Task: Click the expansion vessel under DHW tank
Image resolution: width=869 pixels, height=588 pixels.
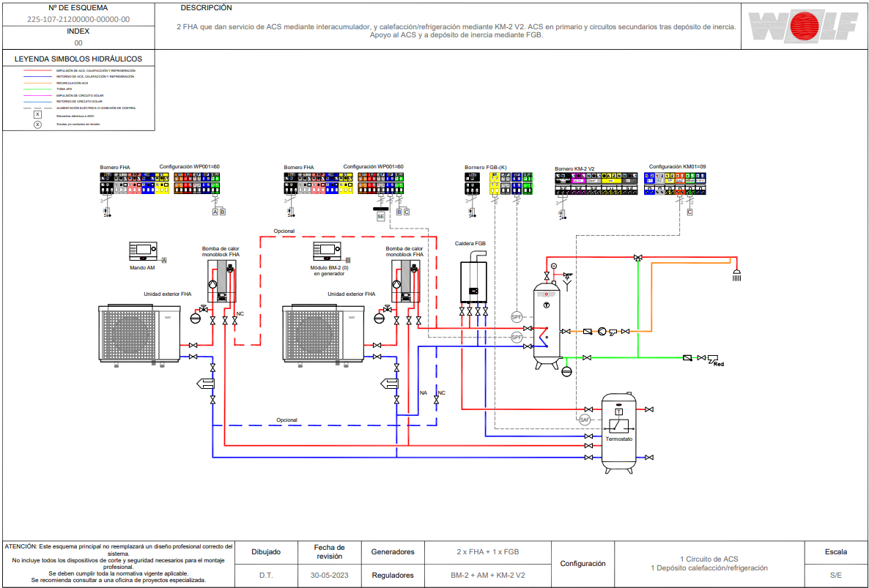Action: click(566, 371)
